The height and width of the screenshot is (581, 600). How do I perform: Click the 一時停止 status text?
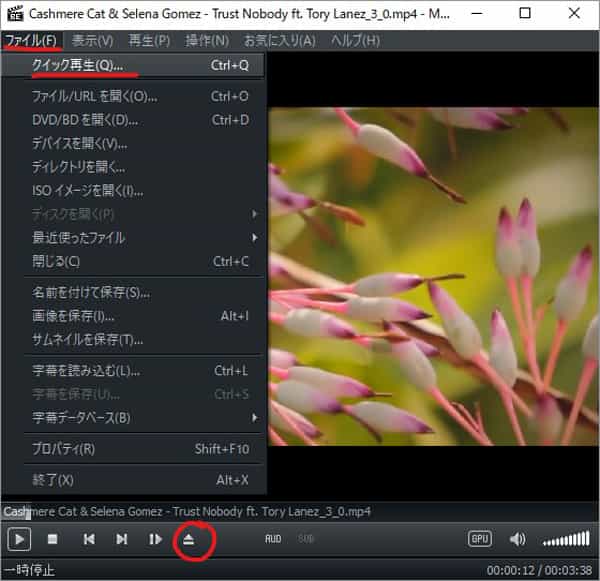[x=30, y=570]
